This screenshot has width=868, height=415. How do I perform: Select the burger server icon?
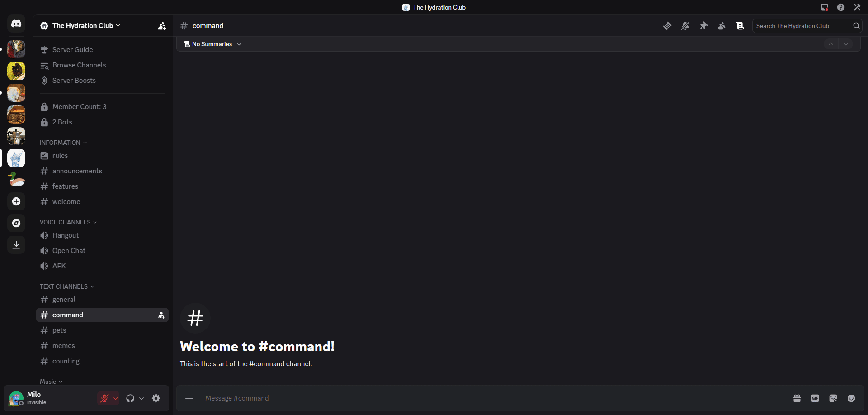(x=16, y=114)
